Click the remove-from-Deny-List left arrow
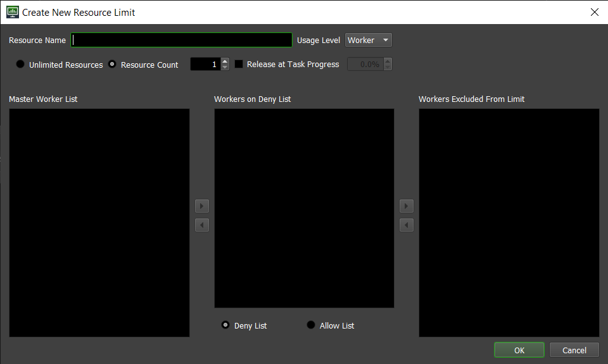Screen dimensions: 608x364 click(x=202, y=225)
